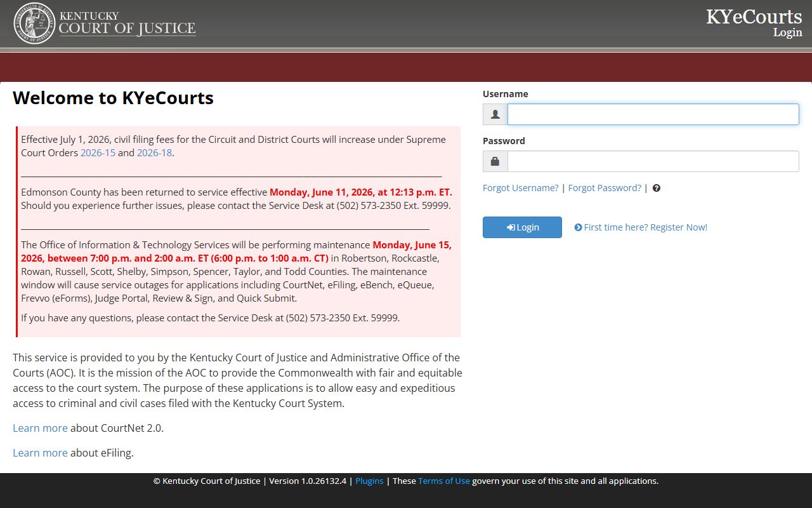812x508 pixels.
Task: Click the header Login subtitle text
Action: (x=788, y=32)
